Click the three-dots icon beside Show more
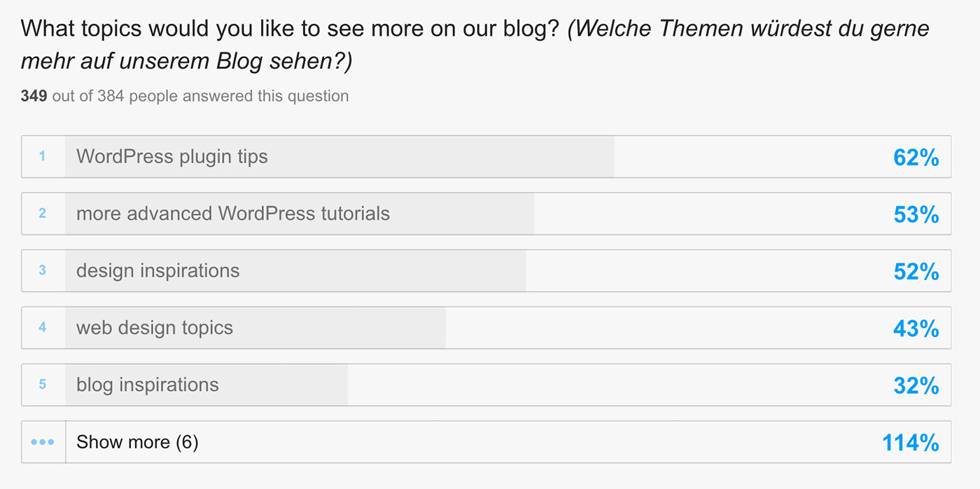 [x=43, y=442]
